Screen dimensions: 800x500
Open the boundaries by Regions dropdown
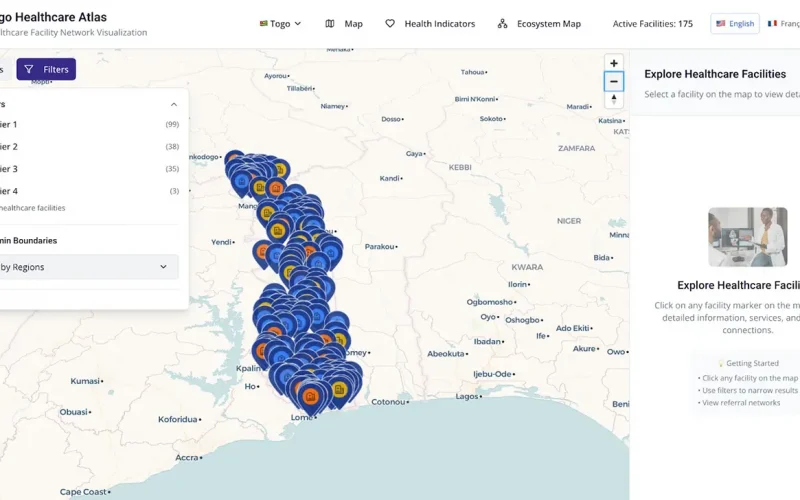click(88, 267)
